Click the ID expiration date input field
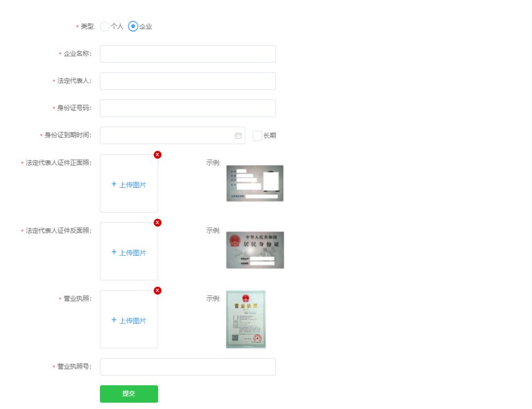The width and height of the screenshot is (532, 409). click(167, 135)
